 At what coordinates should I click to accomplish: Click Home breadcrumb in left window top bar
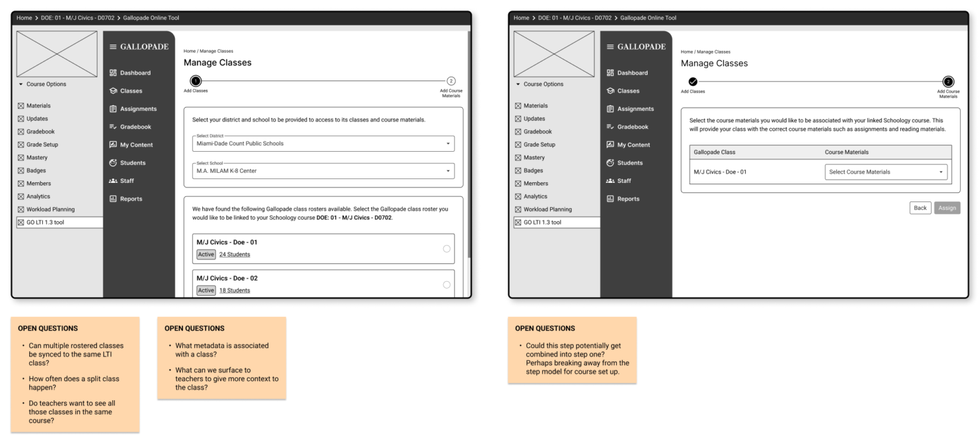(24, 18)
